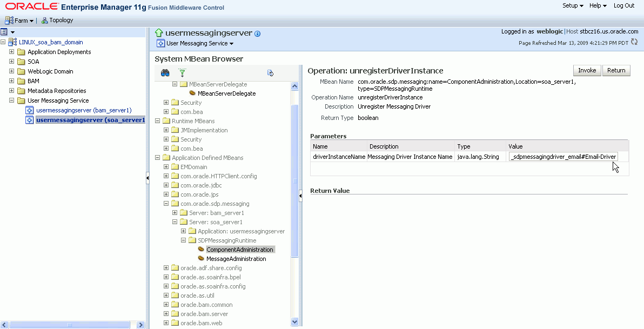Click the ComponentAdministration bean icon
644x329 pixels.
201,250
